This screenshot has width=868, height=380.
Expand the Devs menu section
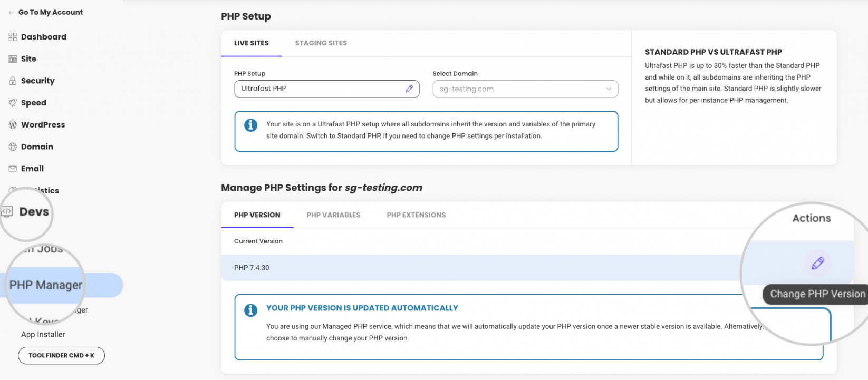coord(34,212)
